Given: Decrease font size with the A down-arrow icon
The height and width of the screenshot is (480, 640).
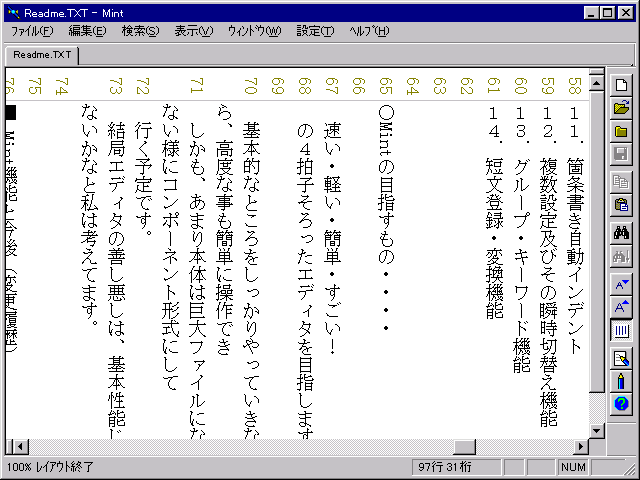Looking at the screenshot, I should pyautogui.click(x=621, y=284).
